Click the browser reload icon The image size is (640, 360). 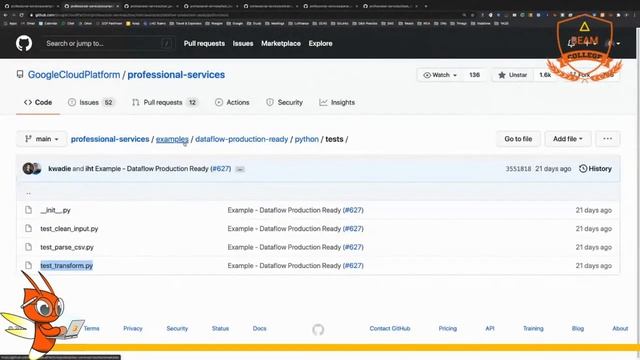click(21, 15)
